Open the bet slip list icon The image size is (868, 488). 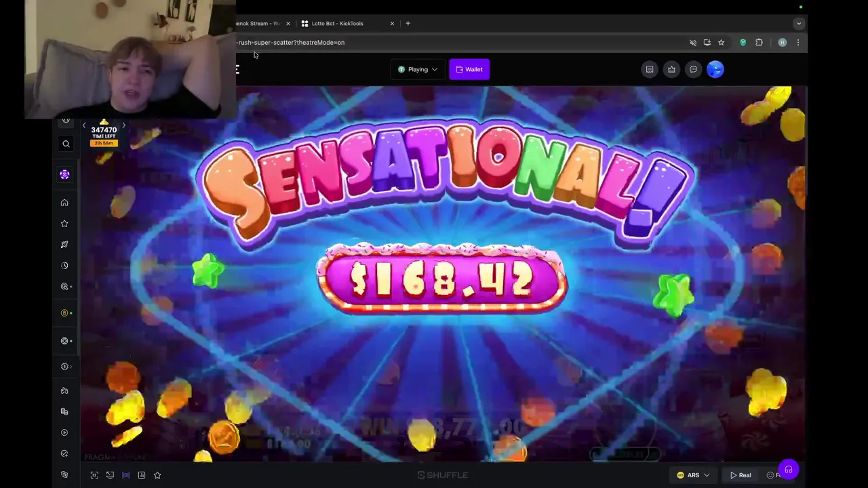coord(650,69)
